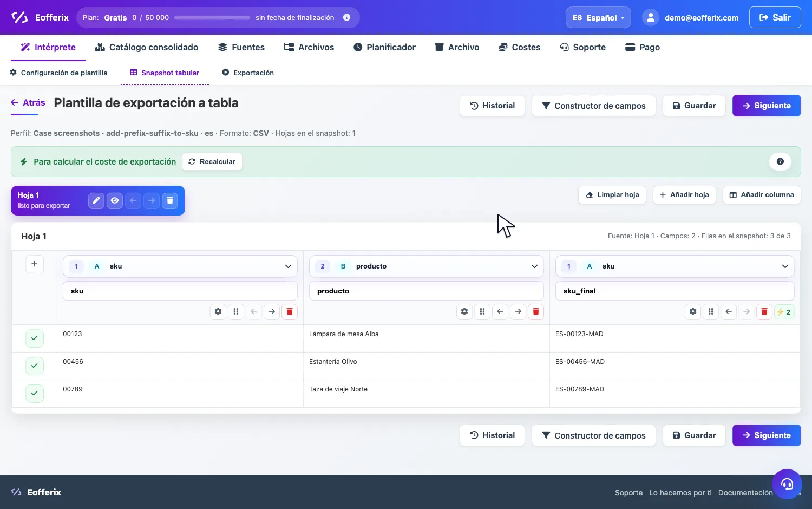Toggle row checkbox for 00123
Screen dimensions: 812x509
click(x=34, y=338)
